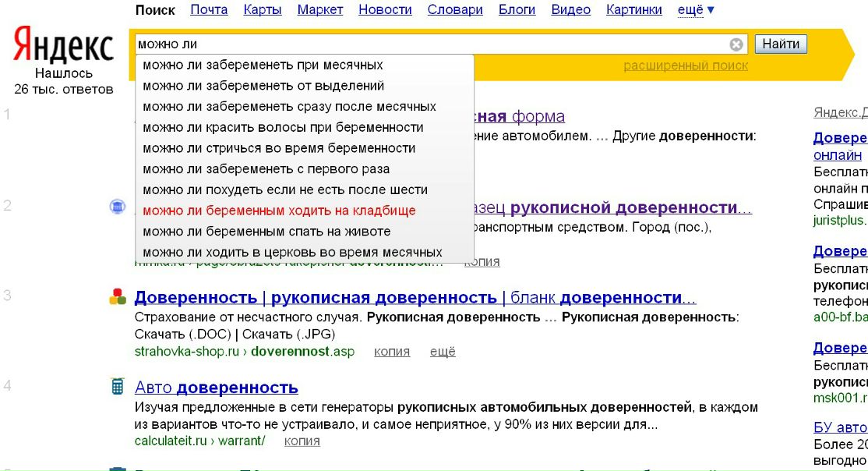Choose the red suggestion about ходить на кладбище

point(279,211)
